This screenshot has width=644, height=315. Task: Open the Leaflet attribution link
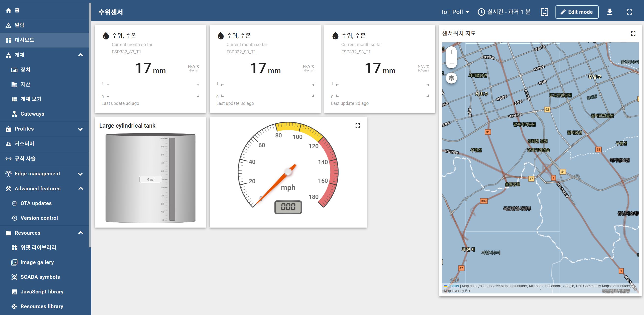(x=454, y=286)
